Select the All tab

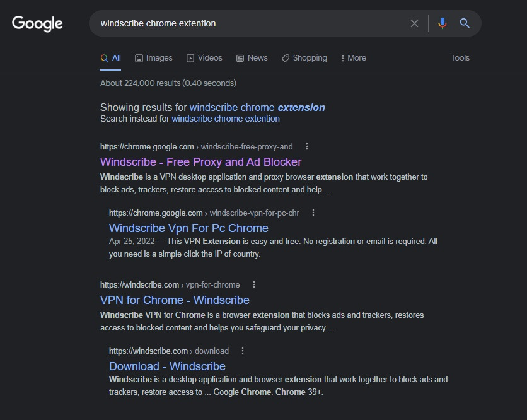point(110,58)
